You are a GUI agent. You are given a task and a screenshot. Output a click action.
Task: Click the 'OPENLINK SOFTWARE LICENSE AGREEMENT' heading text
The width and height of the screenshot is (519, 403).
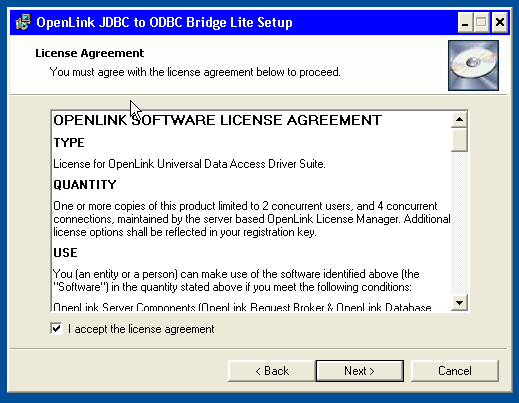(217, 120)
